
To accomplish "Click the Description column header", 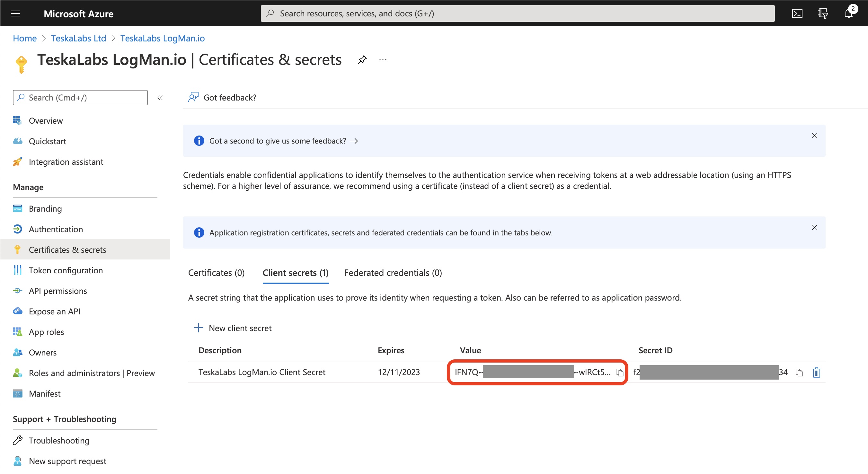I will [220, 350].
